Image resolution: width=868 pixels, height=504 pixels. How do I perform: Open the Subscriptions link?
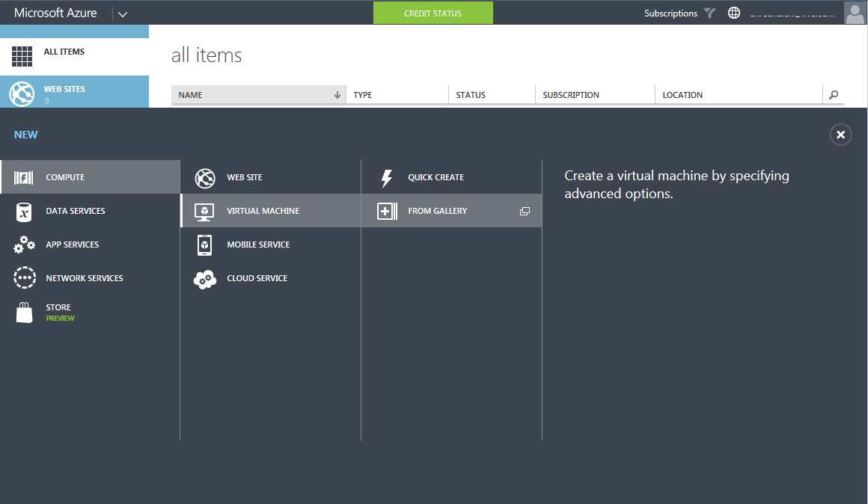pyautogui.click(x=670, y=13)
